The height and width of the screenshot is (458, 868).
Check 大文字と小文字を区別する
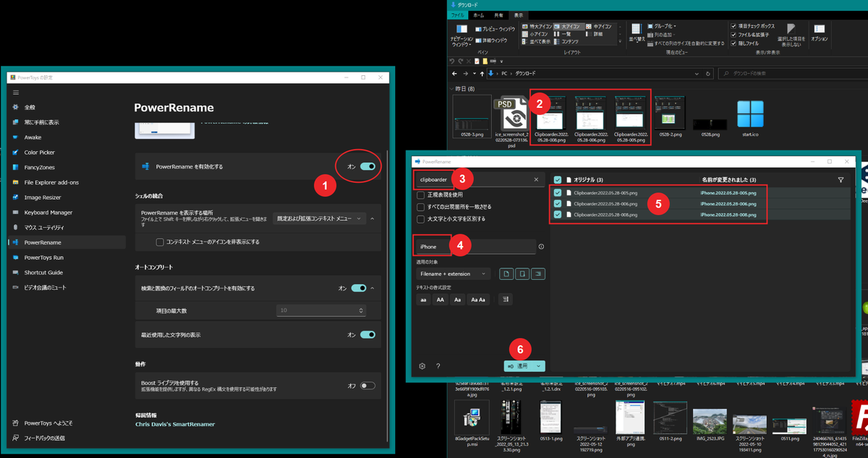421,218
